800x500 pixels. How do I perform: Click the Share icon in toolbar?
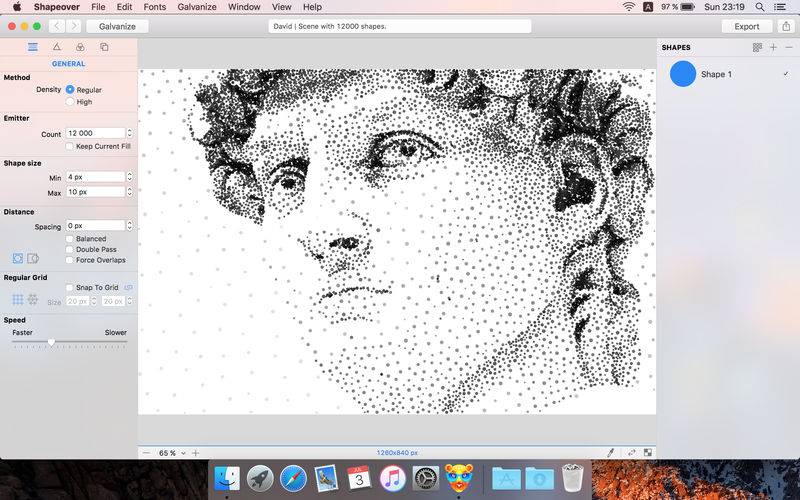tap(786, 27)
